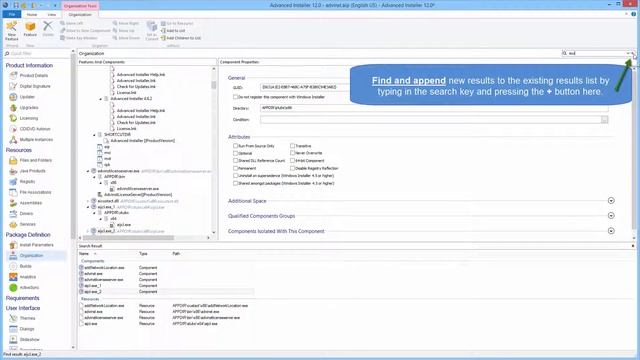
Task: Enable the 64-bit Component checkbox
Action: click(x=292, y=160)
